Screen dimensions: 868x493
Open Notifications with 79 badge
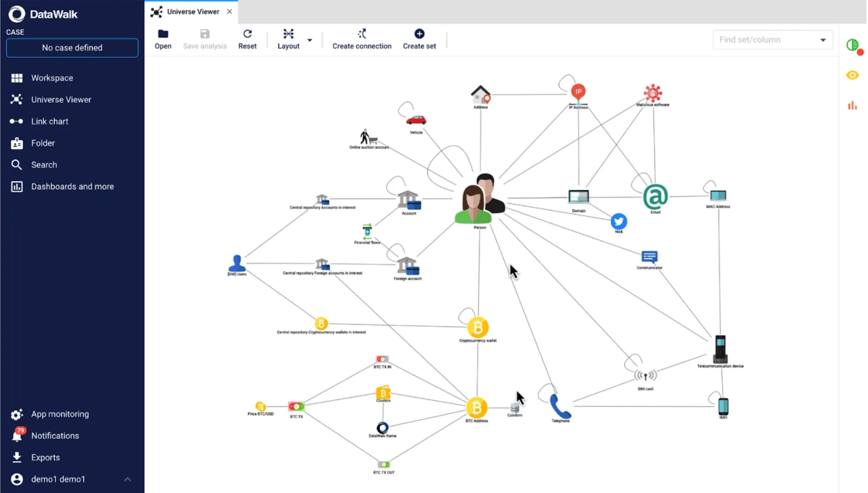click(55, 435)
